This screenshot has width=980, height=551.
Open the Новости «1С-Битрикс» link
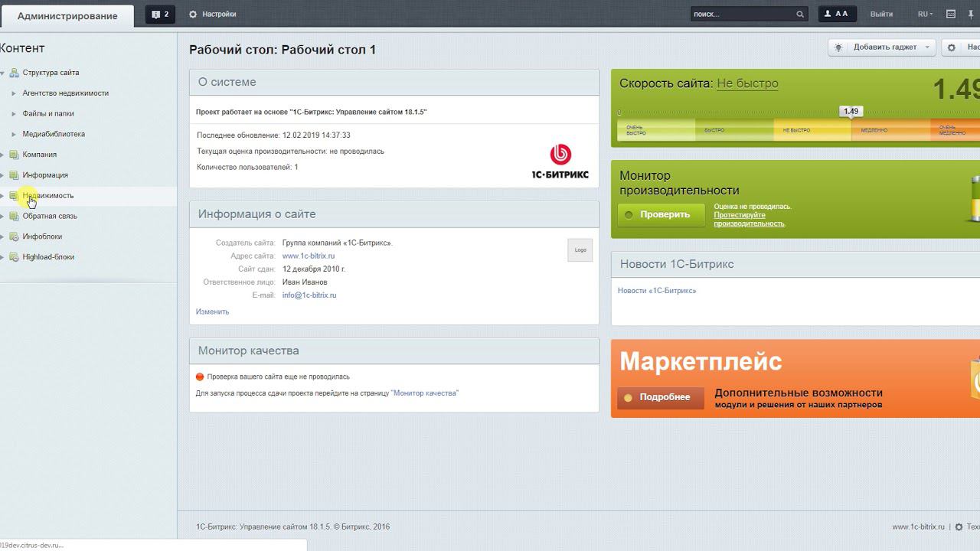click(657, 291)
